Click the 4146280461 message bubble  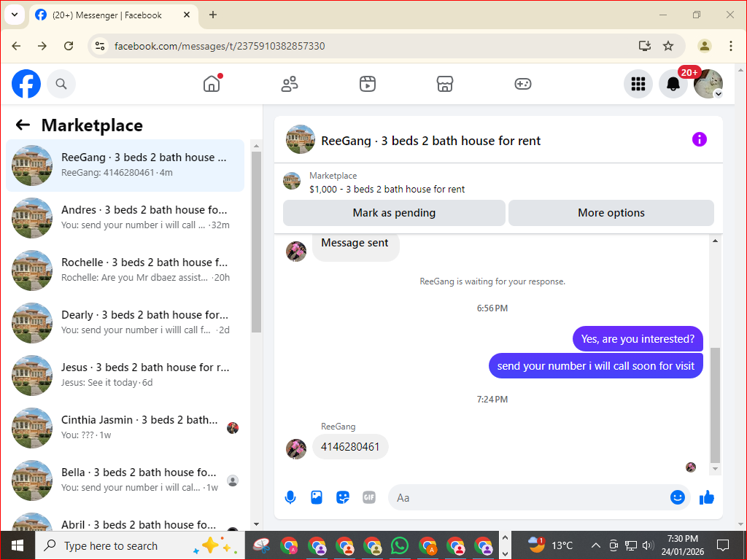coord(350,447)
